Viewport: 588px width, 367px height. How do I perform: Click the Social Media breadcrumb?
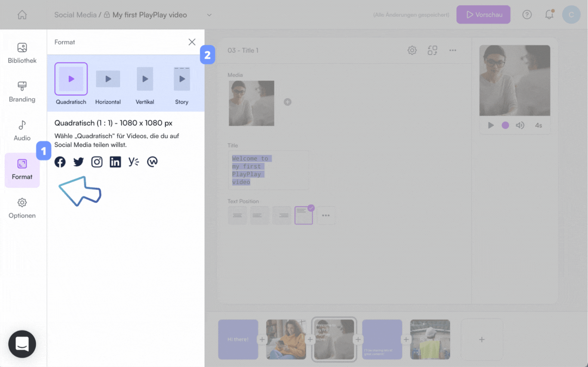75,15
